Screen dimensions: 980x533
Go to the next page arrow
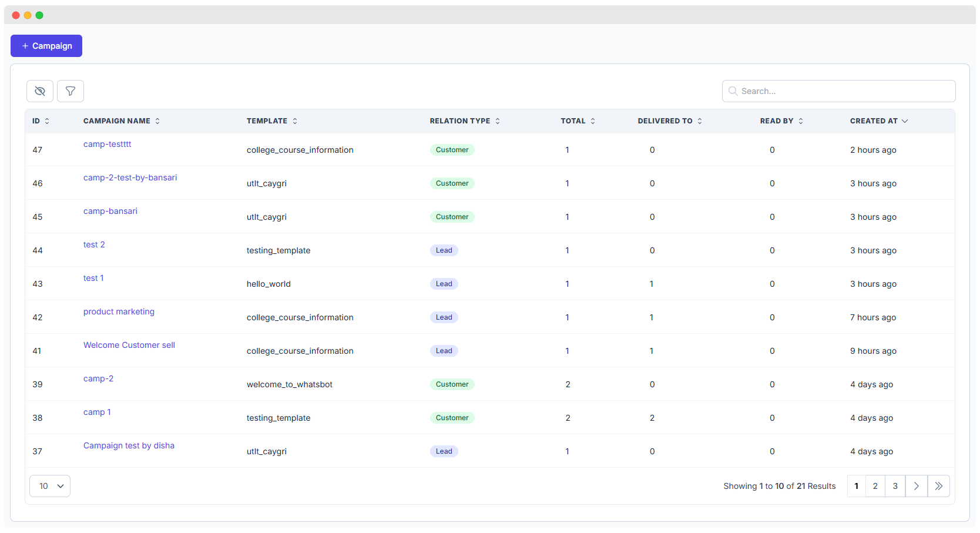[916, 486]
